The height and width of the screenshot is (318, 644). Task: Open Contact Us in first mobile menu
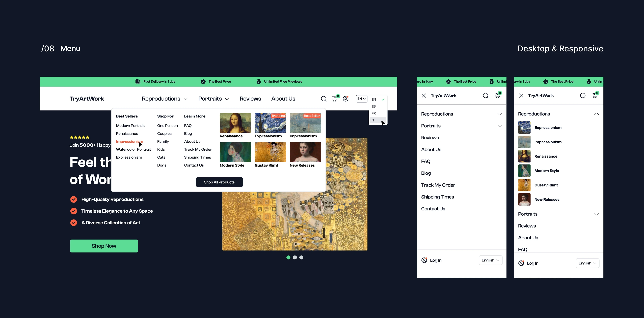click(433, 209)
